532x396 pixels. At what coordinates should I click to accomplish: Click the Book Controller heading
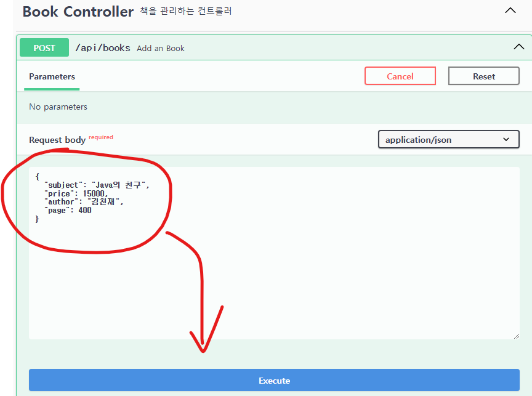[x=78, y=12]
